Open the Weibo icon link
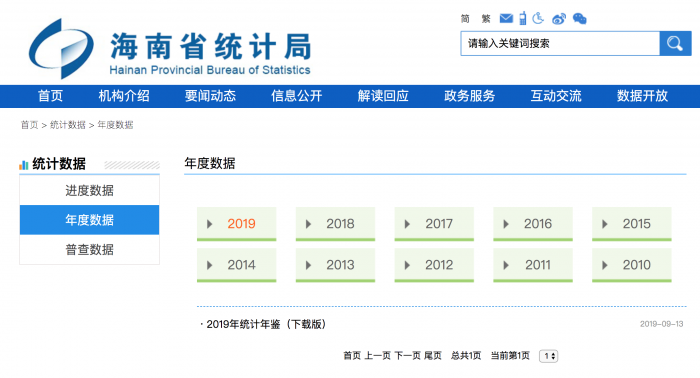 coord(558,19)
